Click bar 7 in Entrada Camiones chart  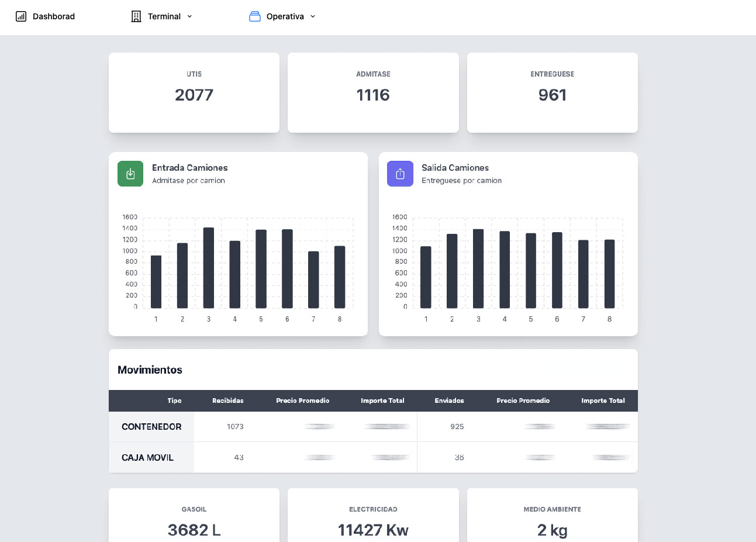click(x=313, y=279)
